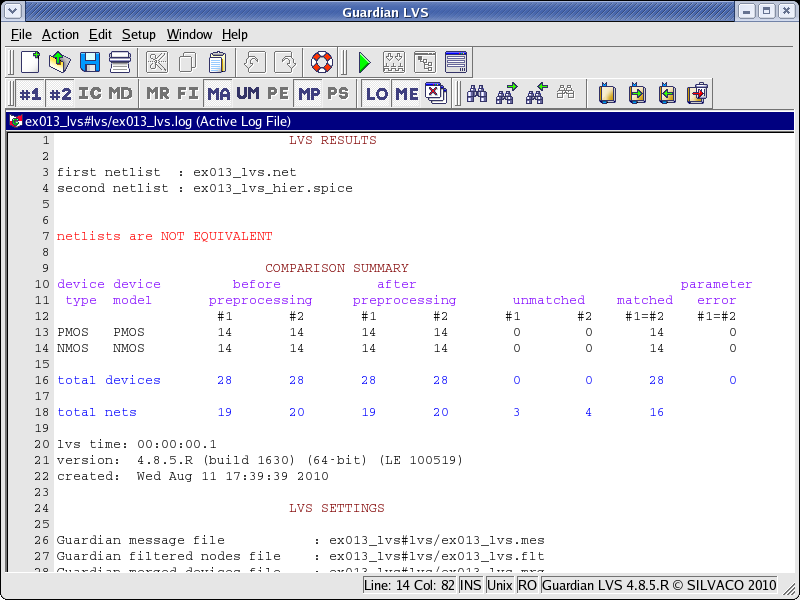Toggle the UM unmatched button
Screen dimensions: 800x600
pos(248,94)
